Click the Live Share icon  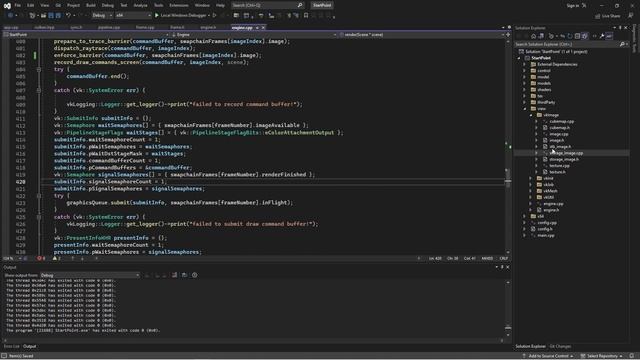pos(608,16)
